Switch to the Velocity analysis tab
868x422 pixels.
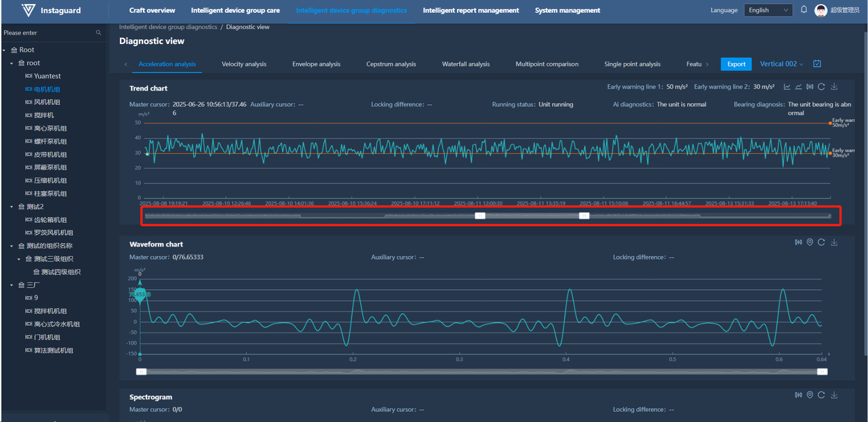click(244, 64)
